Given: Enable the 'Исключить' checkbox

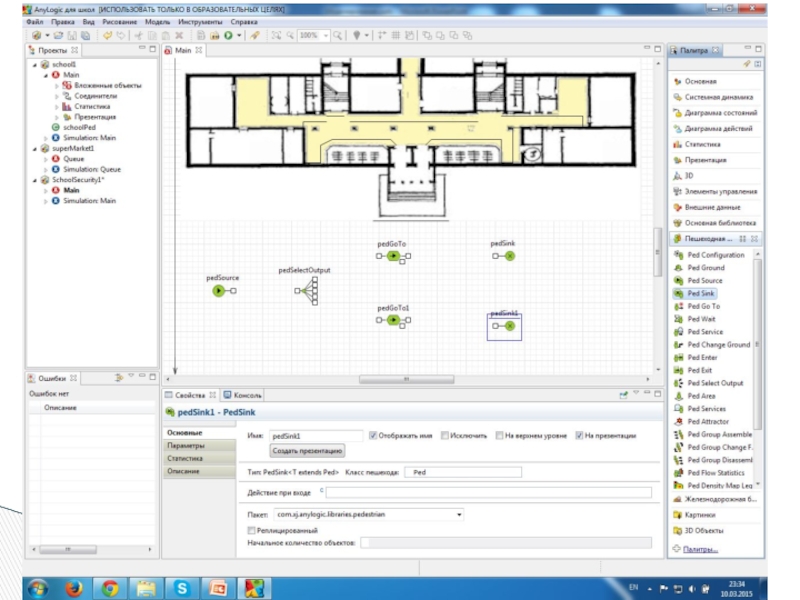Looking at the screenshot, I should point(441,435).
